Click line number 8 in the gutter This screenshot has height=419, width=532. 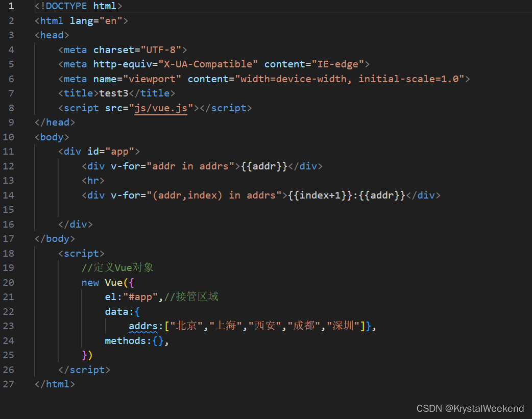pos(11,108)
